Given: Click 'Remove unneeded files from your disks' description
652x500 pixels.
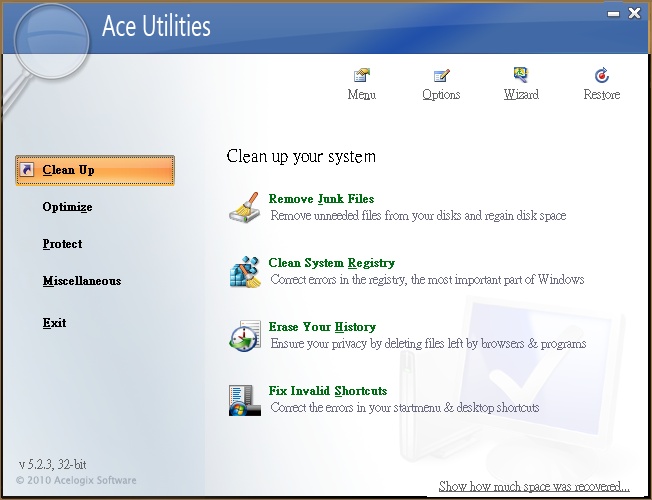Looking at the screenshot, I should click(418, 215).
